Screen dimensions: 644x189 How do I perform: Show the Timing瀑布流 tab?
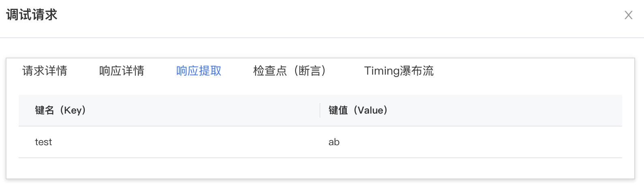tap(399, 71)
